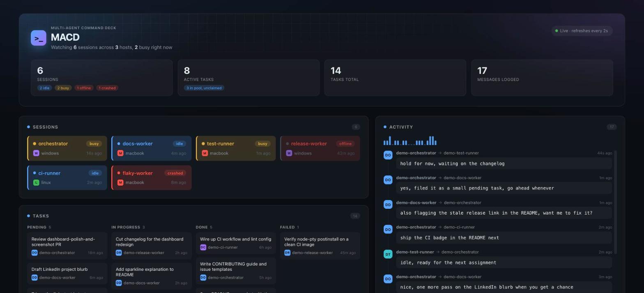
Task: Open 'Review dashboard-polish-and-screenshot PR' task
Action: (x=67, y=246)
